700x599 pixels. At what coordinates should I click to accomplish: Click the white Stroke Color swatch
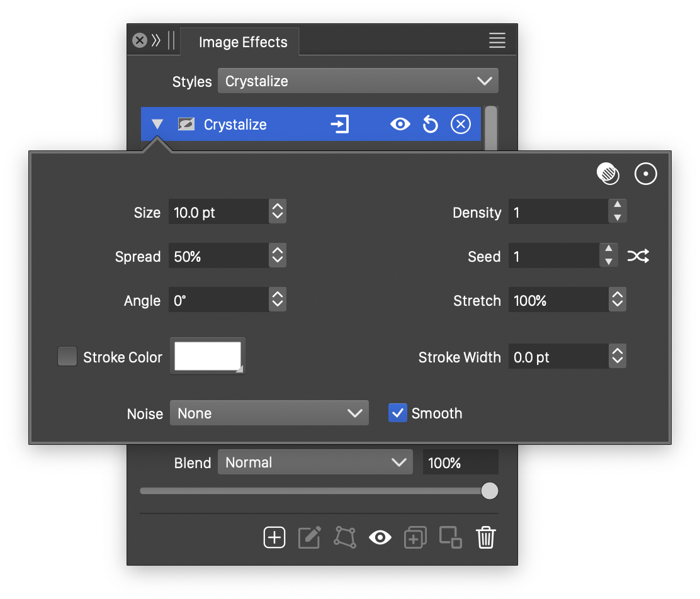click(x=207, y=356)
